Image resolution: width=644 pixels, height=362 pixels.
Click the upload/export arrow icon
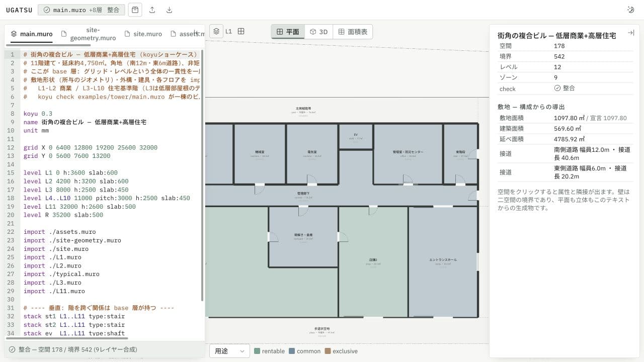point(152,10)
